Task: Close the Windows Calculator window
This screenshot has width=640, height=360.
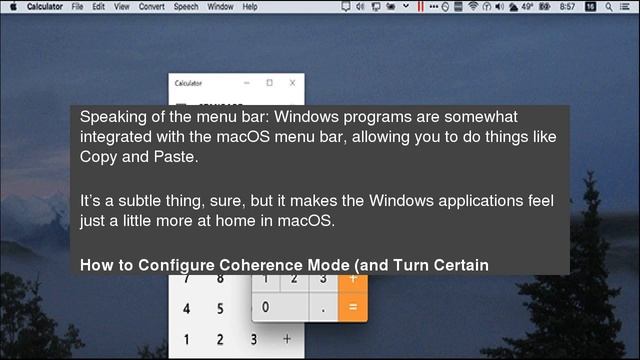Action: click(x=292, y=83)
